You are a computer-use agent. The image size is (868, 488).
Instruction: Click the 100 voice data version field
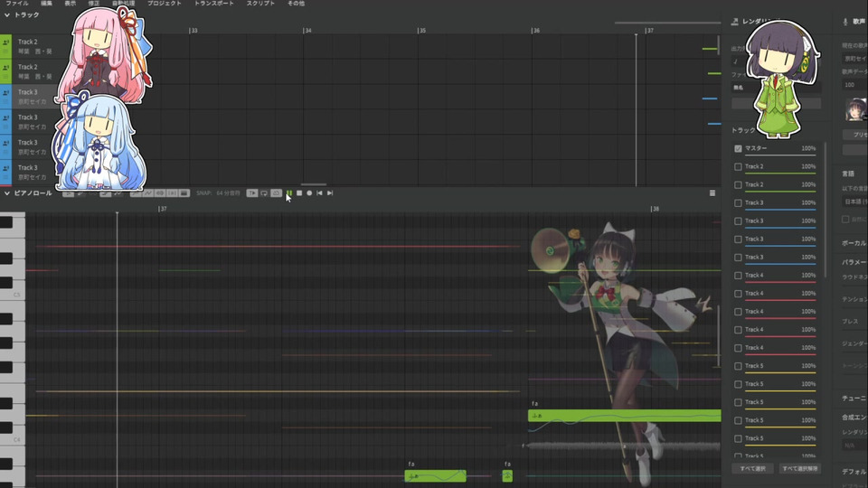pos(855,85)
